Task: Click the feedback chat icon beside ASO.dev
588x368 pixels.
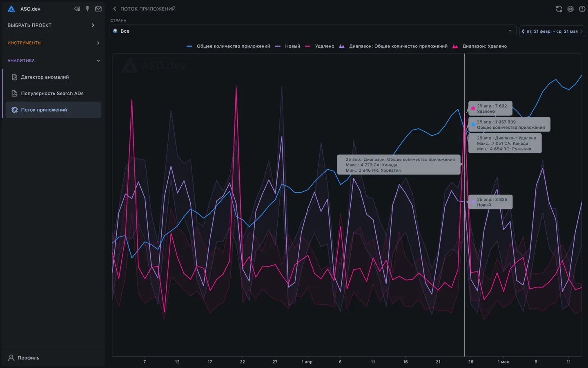Action: click(x=77, y=9)
